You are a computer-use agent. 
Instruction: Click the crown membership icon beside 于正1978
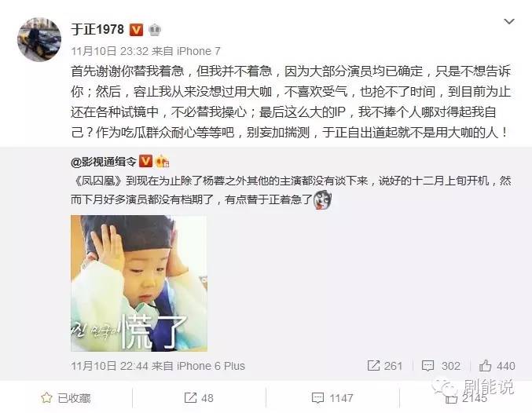pyautogui.click(x=155, y=30)
